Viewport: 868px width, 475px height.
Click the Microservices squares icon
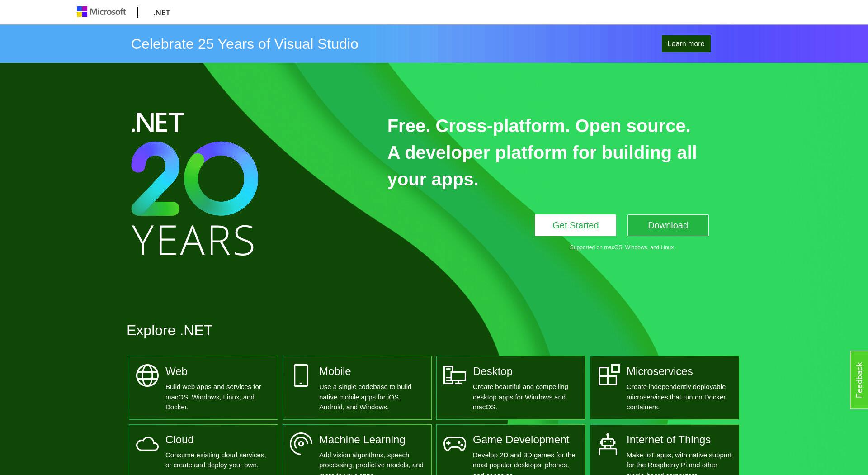click(609, 375)
